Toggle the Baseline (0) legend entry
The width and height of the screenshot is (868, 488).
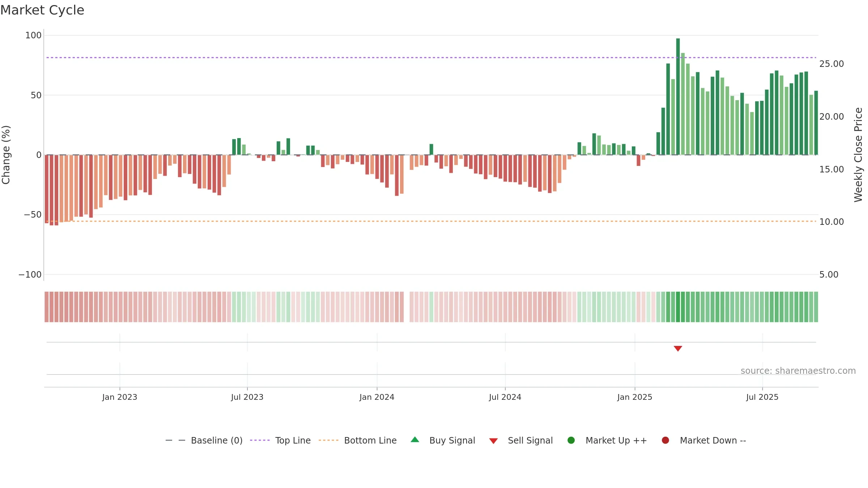pos(204,440)
